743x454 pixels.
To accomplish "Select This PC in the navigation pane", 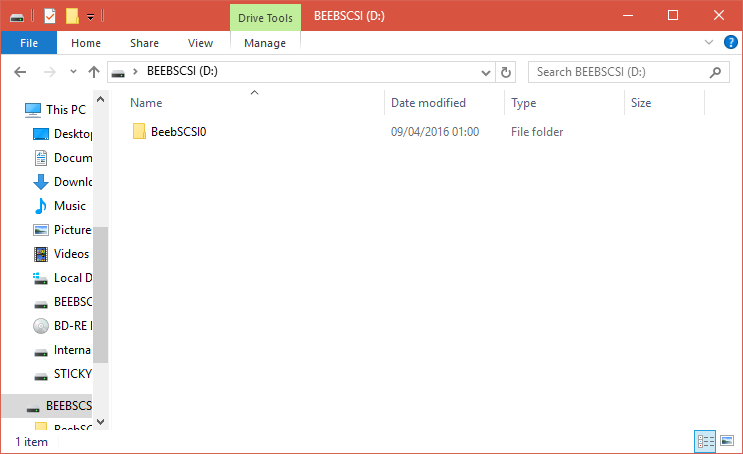I will [x=55, y=109].
